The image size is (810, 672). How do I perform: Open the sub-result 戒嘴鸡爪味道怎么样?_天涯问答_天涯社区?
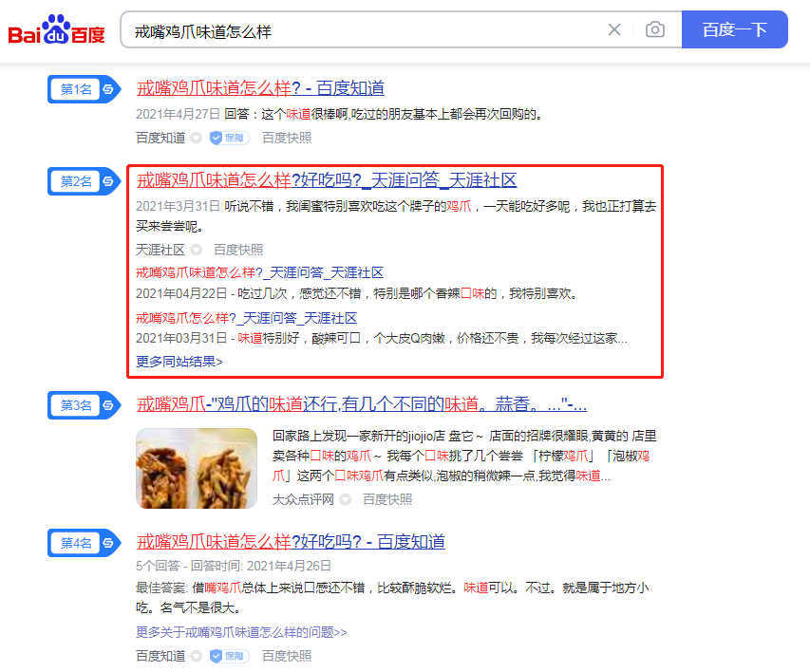260,272
